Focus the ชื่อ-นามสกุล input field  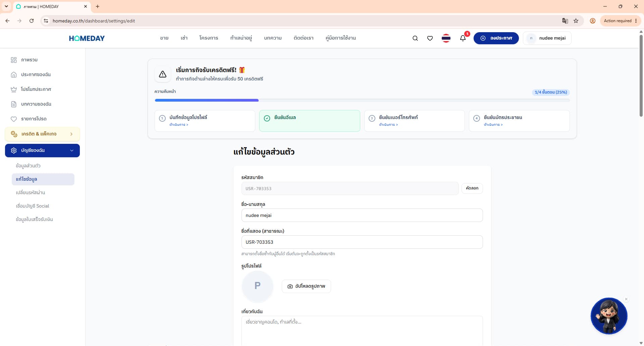pos(362,215)
